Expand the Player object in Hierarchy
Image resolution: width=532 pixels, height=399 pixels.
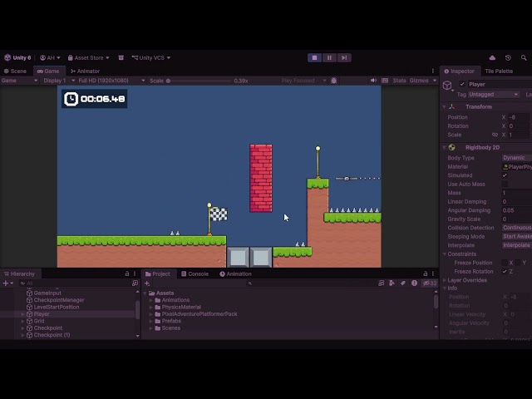[22, 314]
